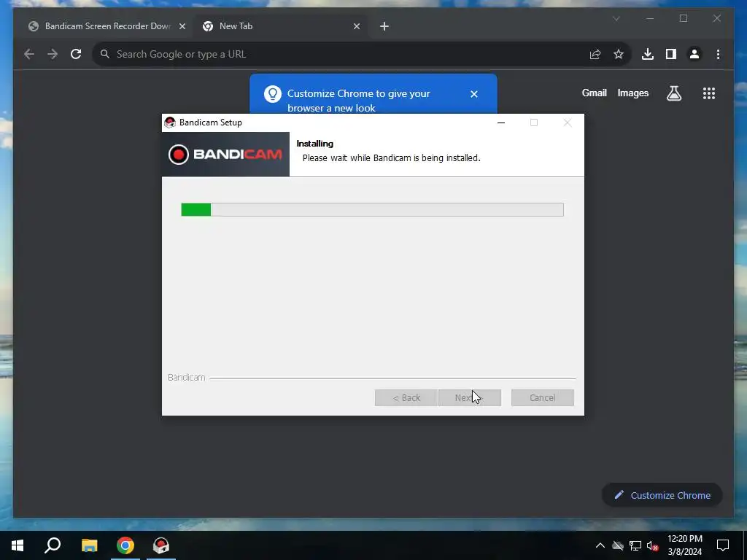
Task: Click the browser back arrow
Action: coord(29,54)
